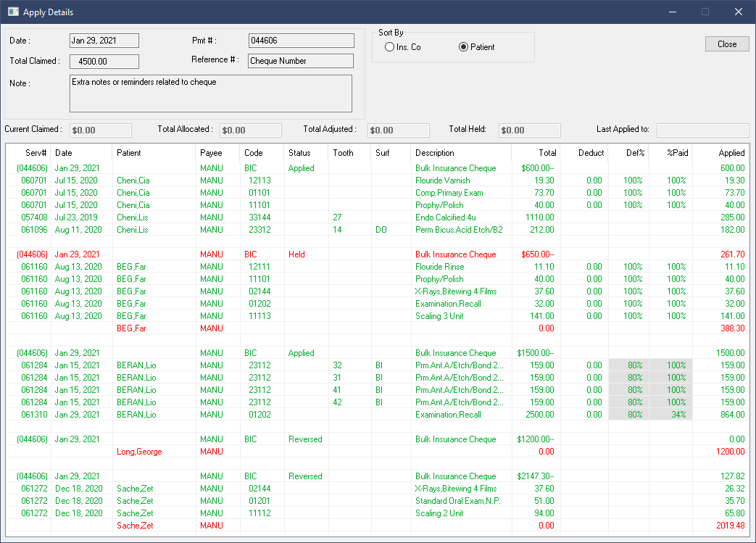The height and width of the screenshot is (543, 756).
Task: Click the Current Claimed amount field
Action: point(101,130)
